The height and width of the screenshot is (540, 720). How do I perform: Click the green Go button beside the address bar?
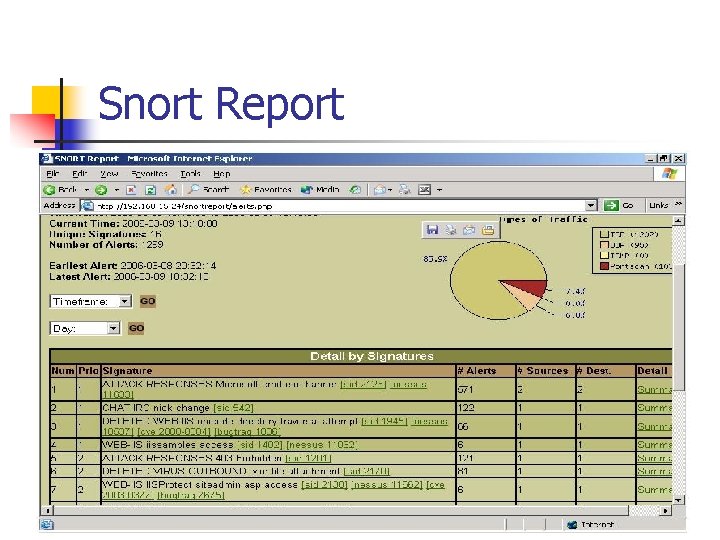(x=611, y=205)
